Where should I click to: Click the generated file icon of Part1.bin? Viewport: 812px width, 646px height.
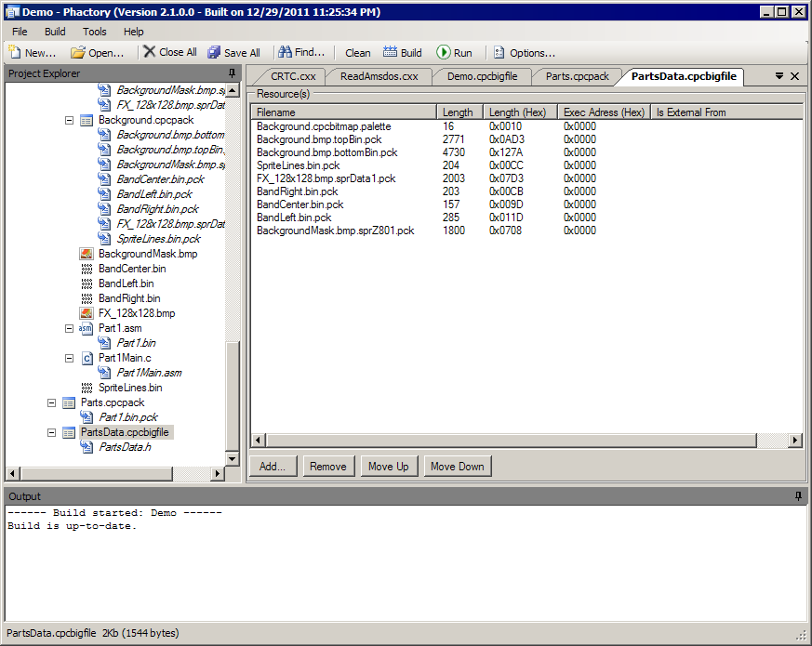coord(104,343)
